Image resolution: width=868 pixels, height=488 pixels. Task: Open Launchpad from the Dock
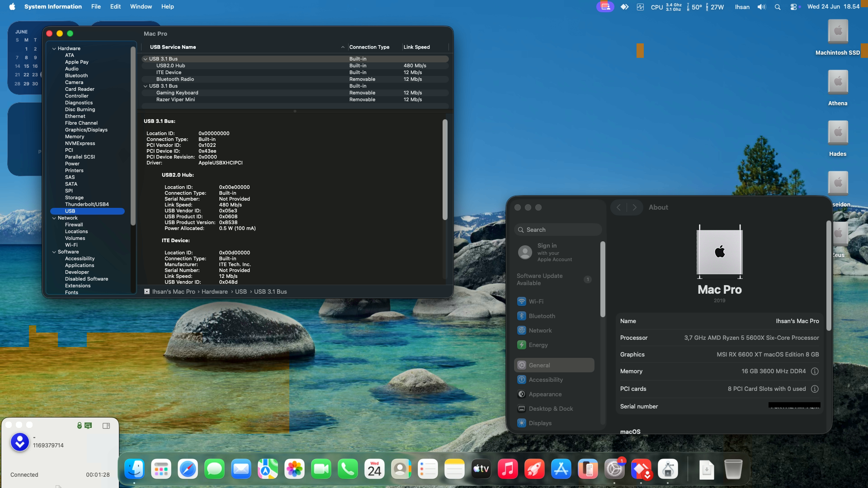click(161, 469)
